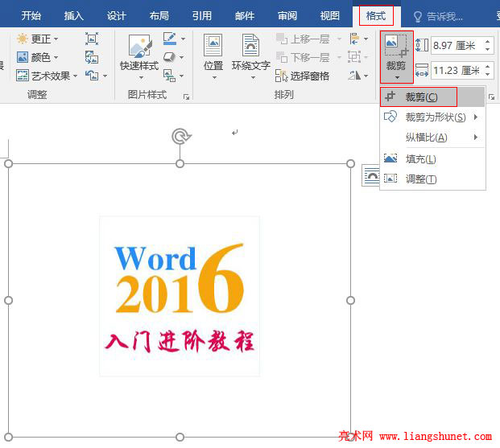This screenshot has width=500, height=448.
Task: Click the left-middle sizing handle
Action: [x=9, y=301]
